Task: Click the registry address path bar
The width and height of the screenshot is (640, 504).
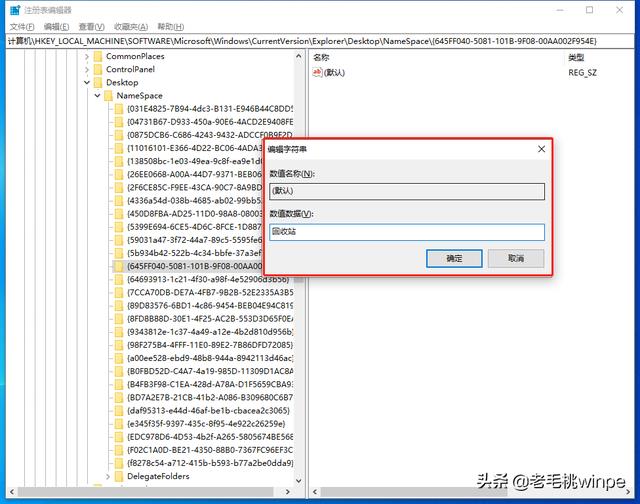Action: (x=320, y=41)
